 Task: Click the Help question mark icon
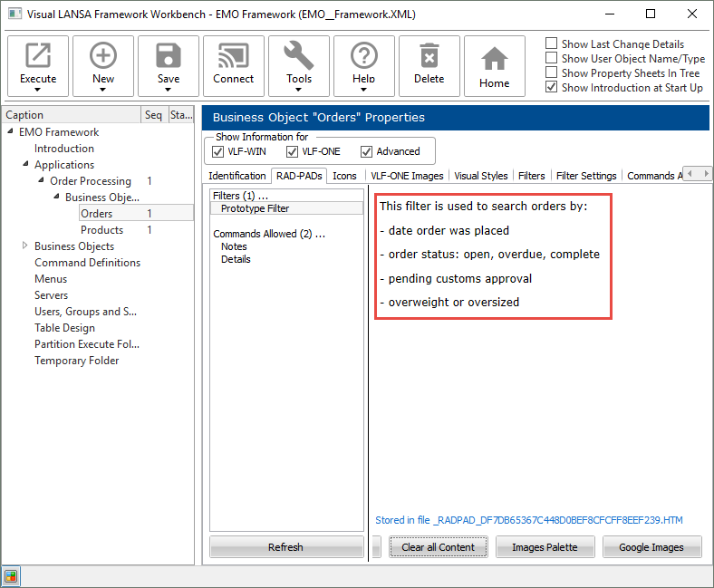point(364,55)
